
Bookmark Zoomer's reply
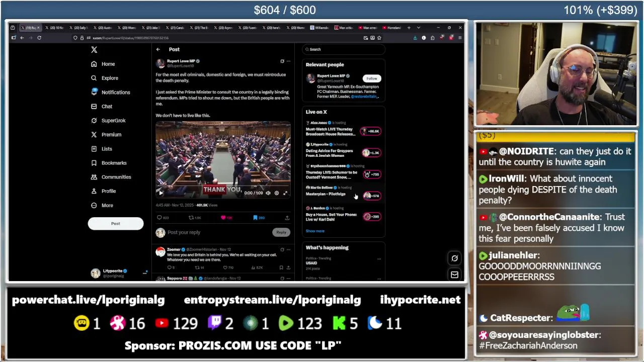point(281,267)
